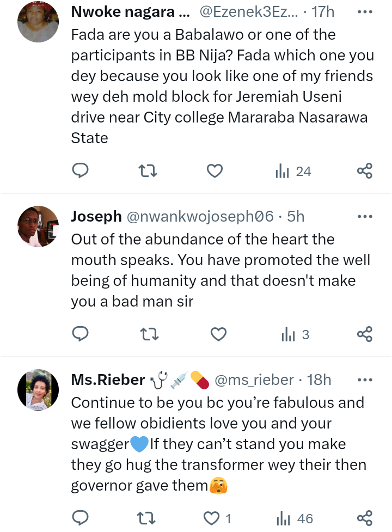
Task: Reply to Ms.Rieber's tweet
Action: click(x=80, y=518)
